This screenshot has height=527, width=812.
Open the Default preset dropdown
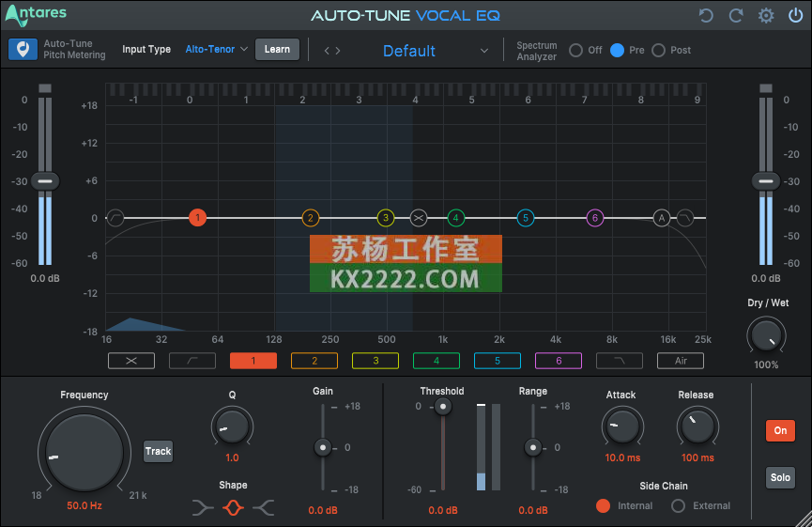point(435,51)
